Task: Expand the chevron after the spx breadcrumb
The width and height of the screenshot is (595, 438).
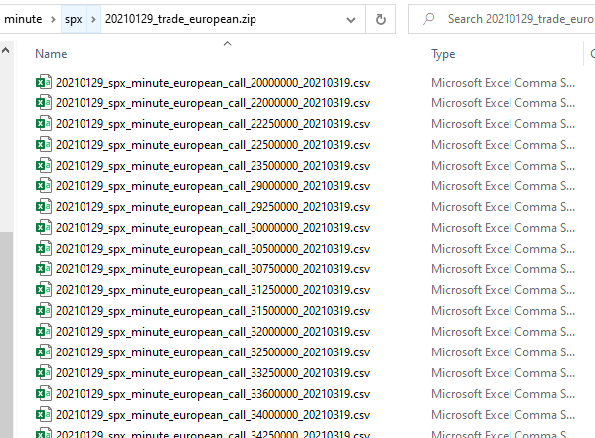Action: coord(93,19)
